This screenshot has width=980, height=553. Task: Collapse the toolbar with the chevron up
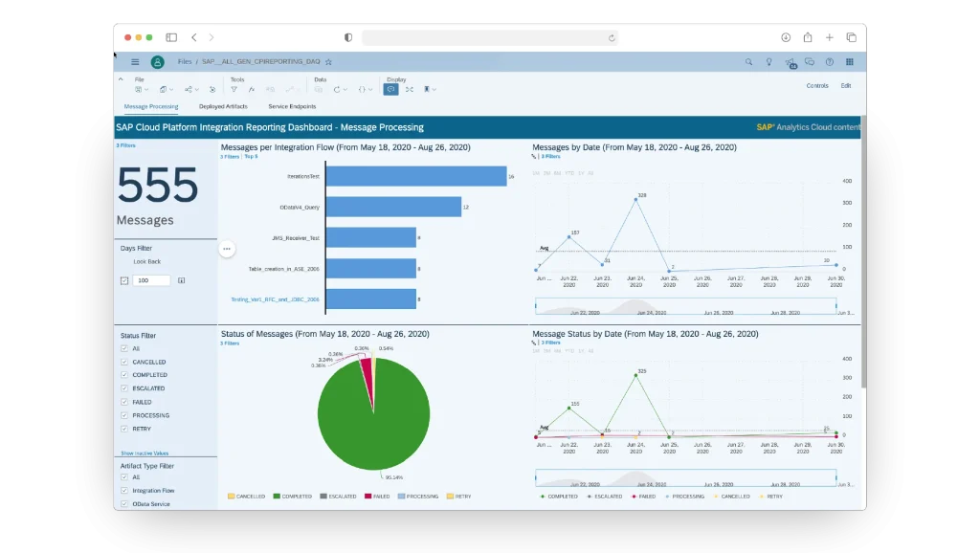point(121,79)
